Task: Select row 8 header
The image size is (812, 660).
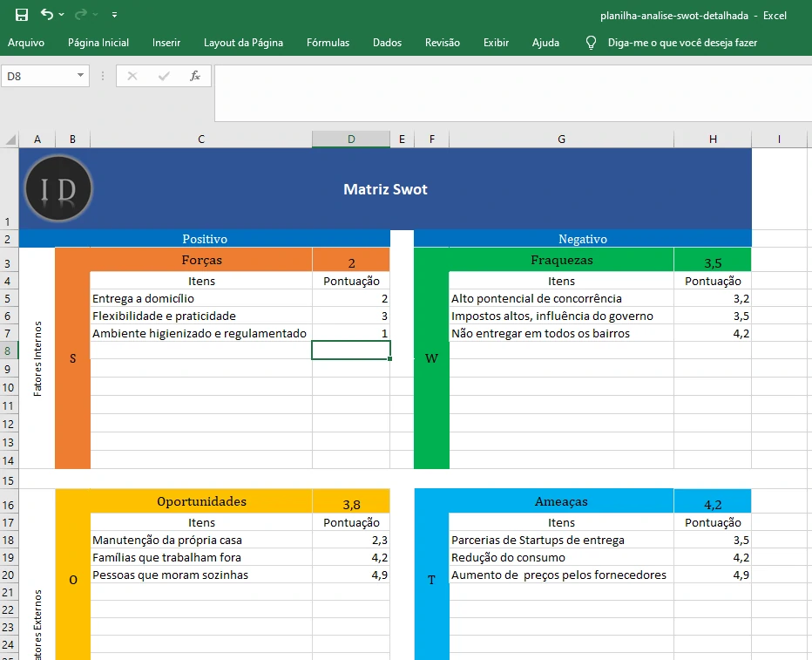Action: pyautogui.click(x=9, y=350)
